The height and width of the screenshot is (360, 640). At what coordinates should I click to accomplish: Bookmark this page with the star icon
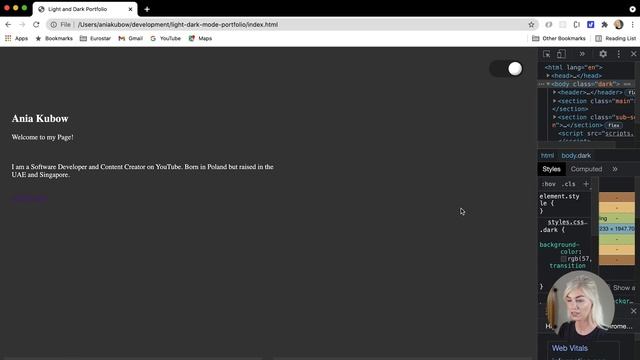pos(531,24)
